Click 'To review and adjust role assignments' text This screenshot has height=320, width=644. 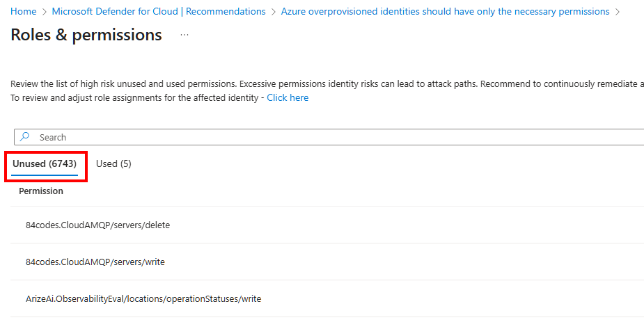pyautogui.click(x=132, y=98)
